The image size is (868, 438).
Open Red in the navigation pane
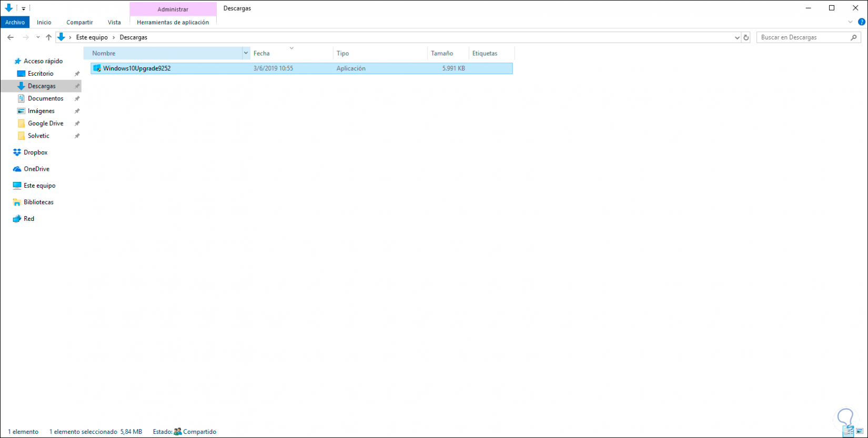point(29,219)
